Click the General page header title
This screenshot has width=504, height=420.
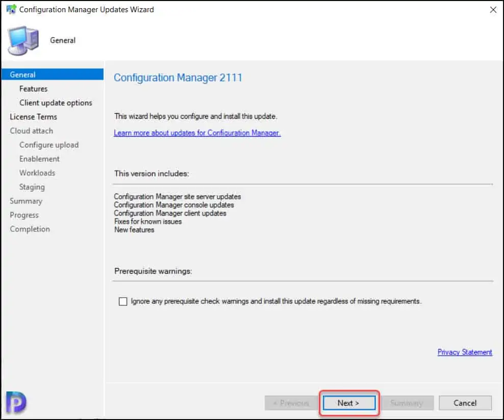click(x=63, y=40)
